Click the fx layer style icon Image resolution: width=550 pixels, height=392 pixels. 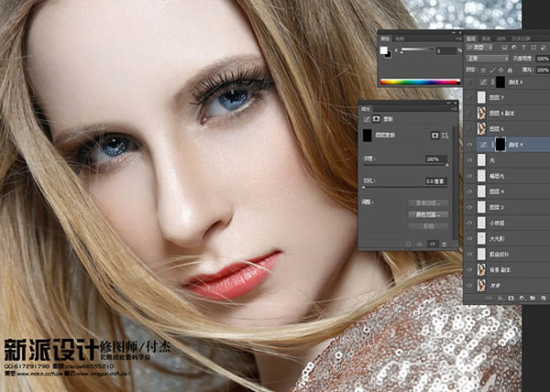coord(500,298)
